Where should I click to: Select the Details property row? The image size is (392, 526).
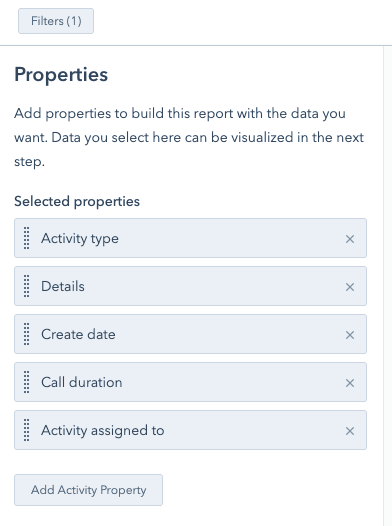click(190, 286)
